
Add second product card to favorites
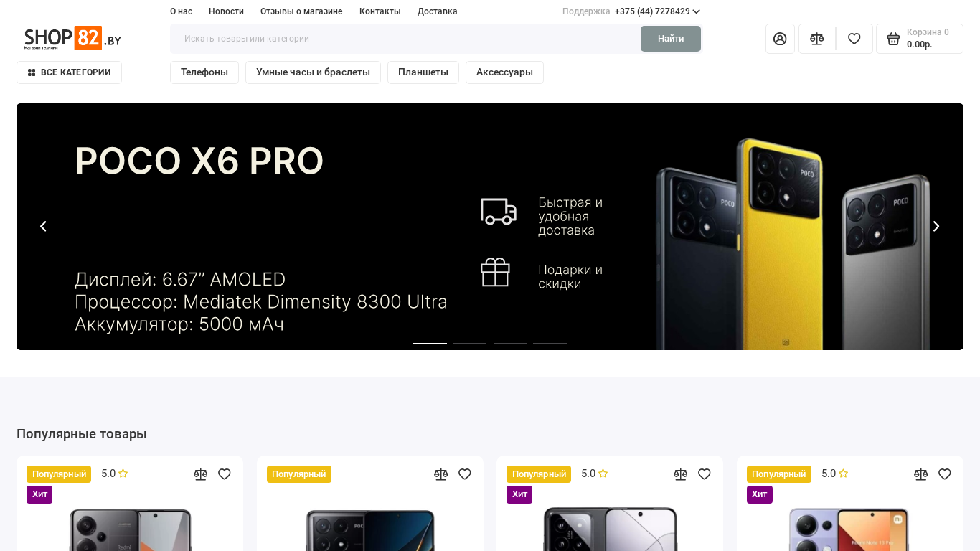coord(465,474)
